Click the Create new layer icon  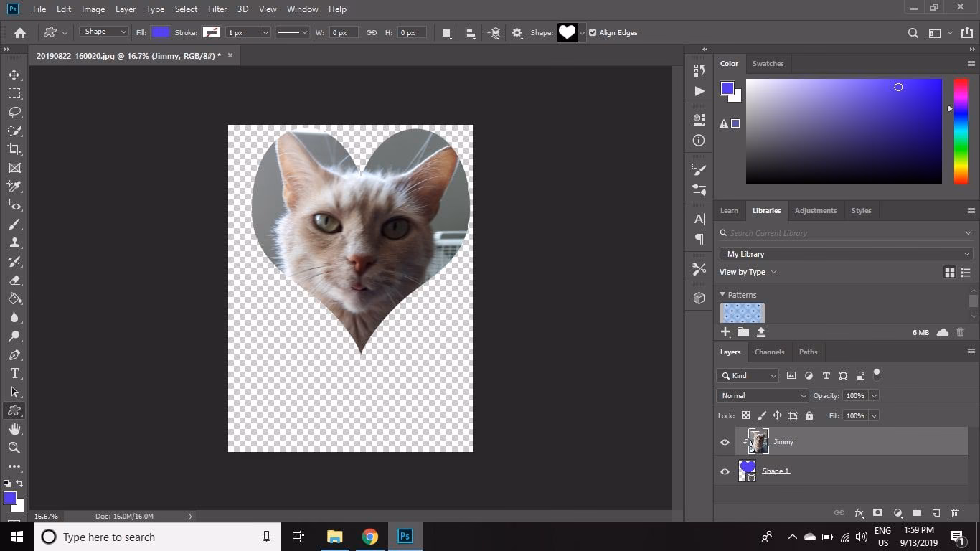tap(936, 513)
